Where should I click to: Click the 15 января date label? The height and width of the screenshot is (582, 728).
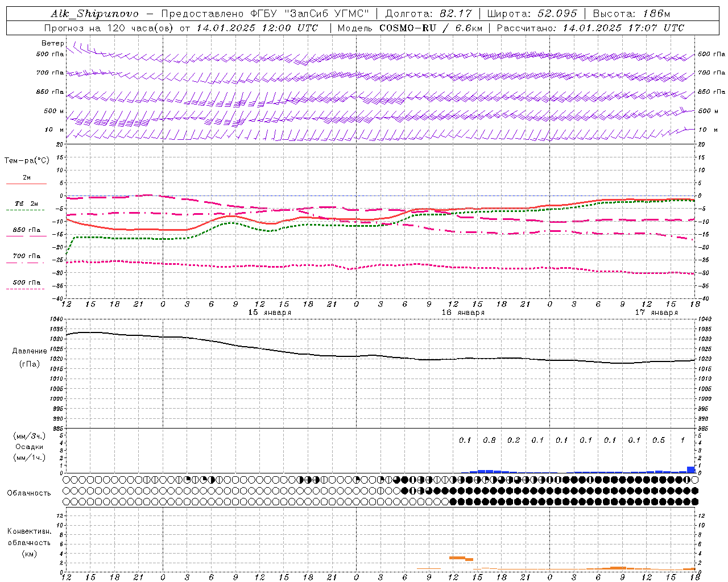(270, 313)
